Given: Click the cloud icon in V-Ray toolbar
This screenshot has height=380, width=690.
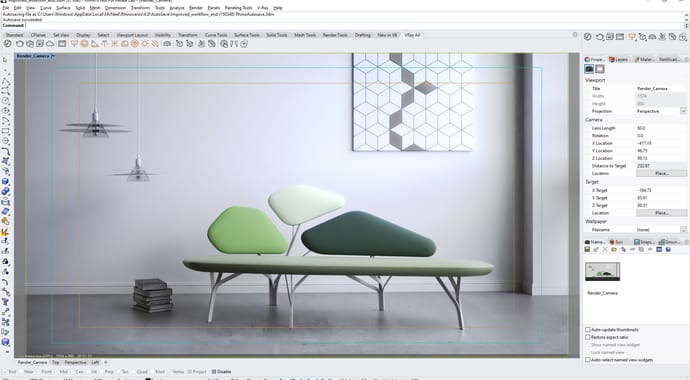Looking at the screenshot, I should click(x=50, y=44).
